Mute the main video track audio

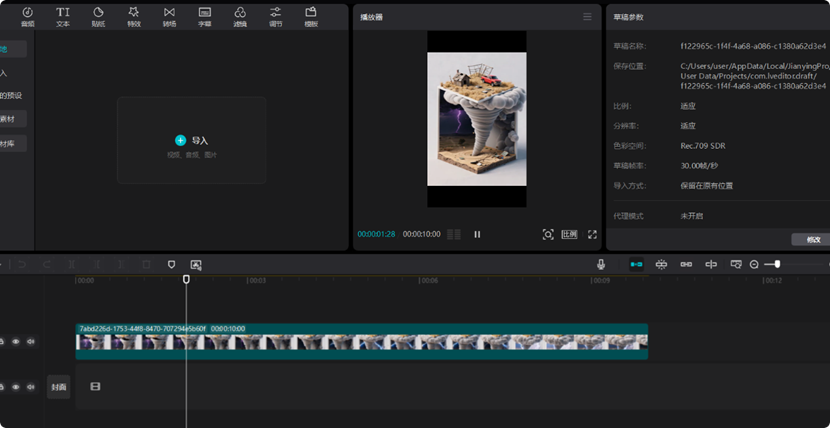[x=30, y=342]
